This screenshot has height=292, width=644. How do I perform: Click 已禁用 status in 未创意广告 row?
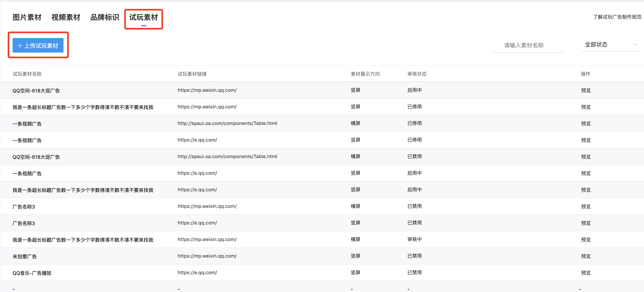click(414, 256)
